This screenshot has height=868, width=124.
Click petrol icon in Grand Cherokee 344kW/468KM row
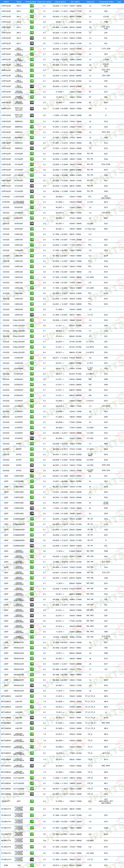[x=32, y=594]
